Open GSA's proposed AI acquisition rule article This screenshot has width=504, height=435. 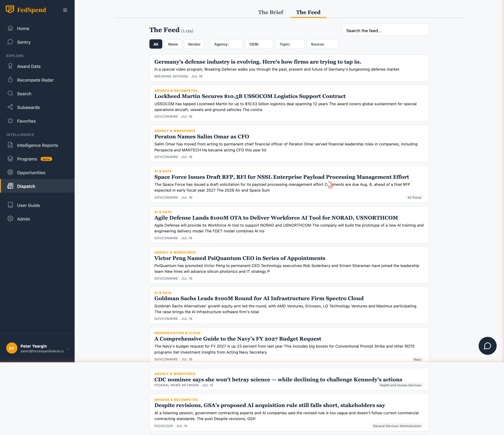pyautogui.click(x=270, y=405)
